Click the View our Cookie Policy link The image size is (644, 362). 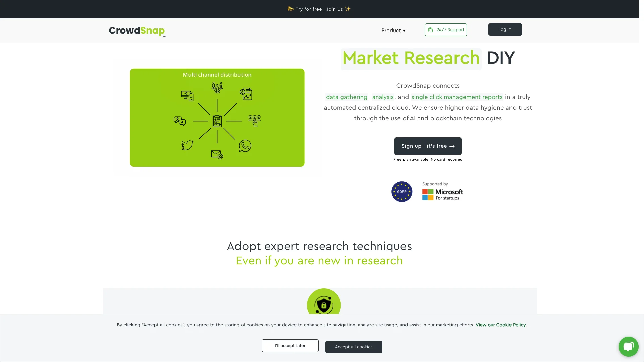click(x=500, y=325)
